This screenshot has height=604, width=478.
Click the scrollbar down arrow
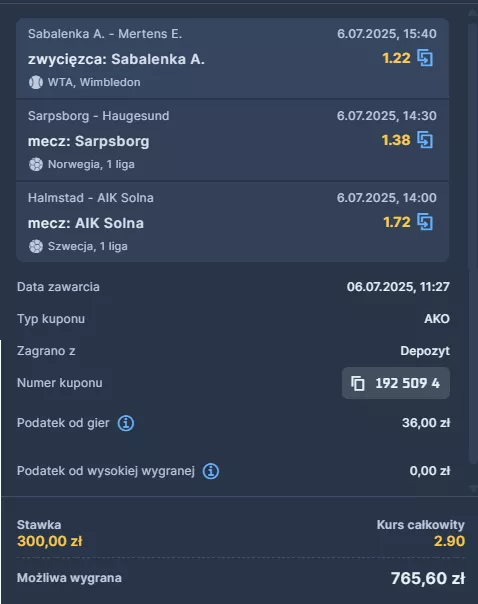point(473,488)
